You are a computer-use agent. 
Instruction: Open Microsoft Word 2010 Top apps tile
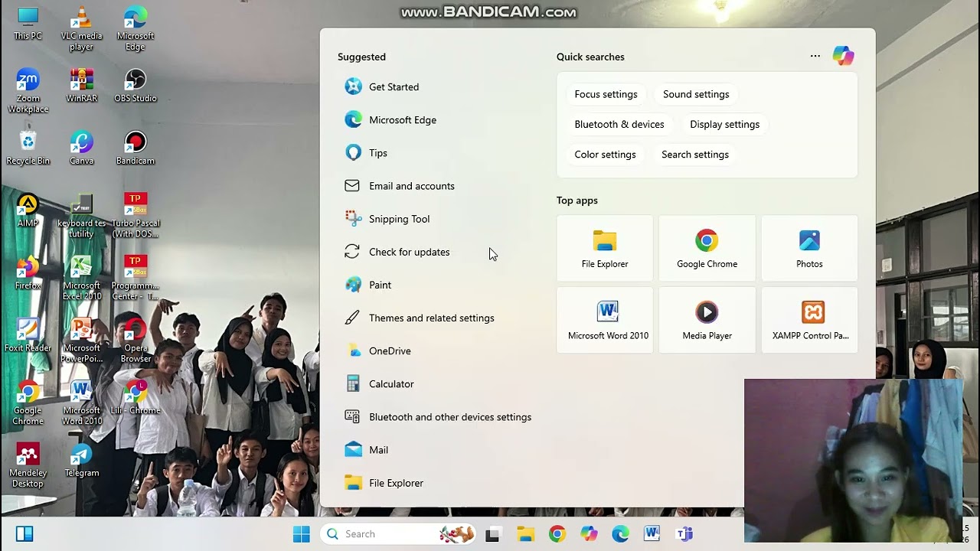[605, 320]
